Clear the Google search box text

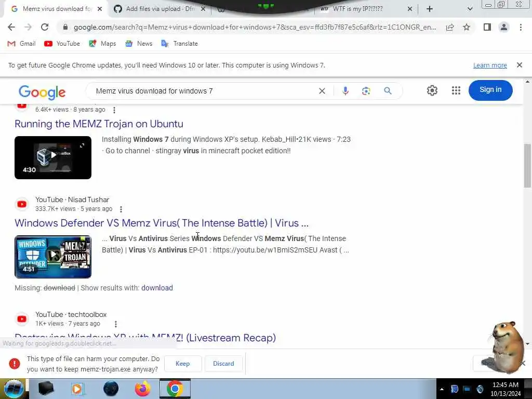[x=322, y=91]
